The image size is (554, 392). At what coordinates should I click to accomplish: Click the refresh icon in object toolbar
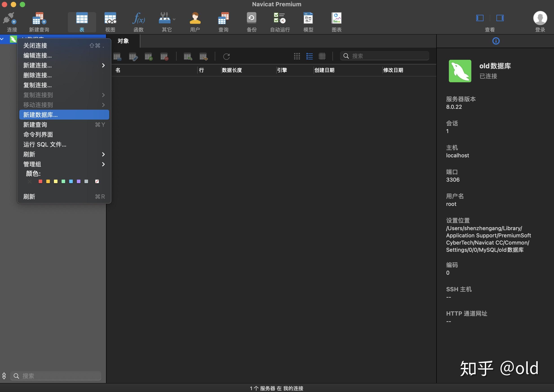[226, 57]
